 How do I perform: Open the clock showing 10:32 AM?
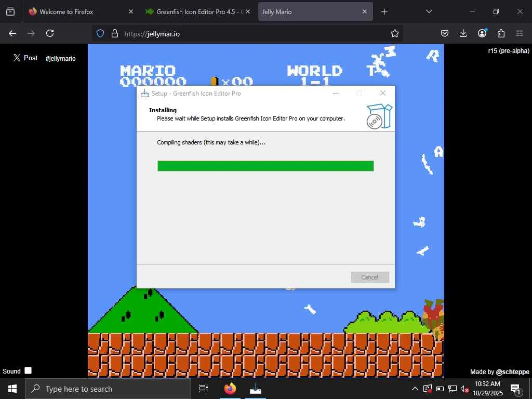tap(487, 389)
